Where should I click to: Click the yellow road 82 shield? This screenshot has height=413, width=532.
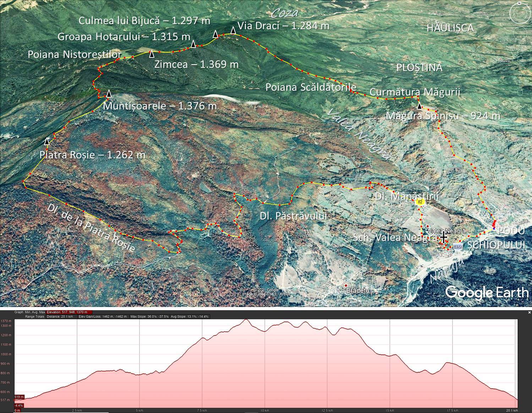(420, 202)
